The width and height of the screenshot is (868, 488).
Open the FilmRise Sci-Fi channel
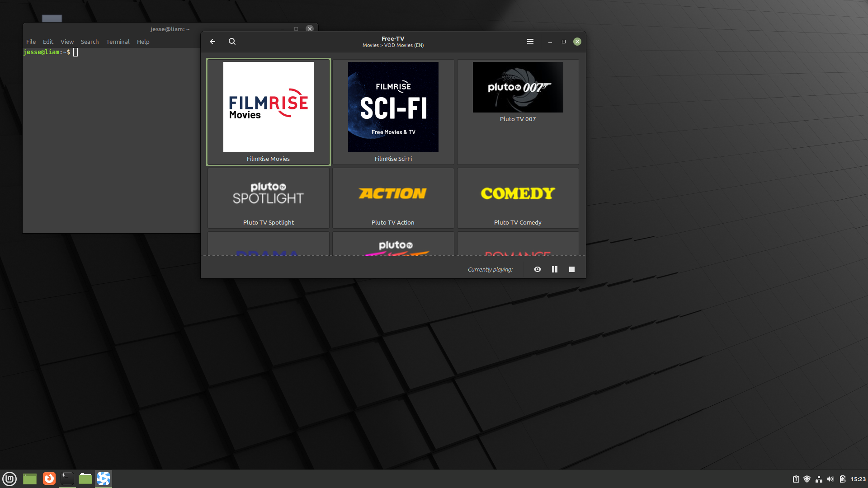[x=393, y=112]
